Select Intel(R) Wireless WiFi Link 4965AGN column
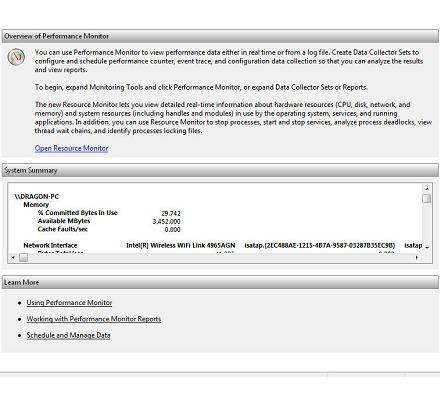The image size is (440, 406). pos(181,245)
